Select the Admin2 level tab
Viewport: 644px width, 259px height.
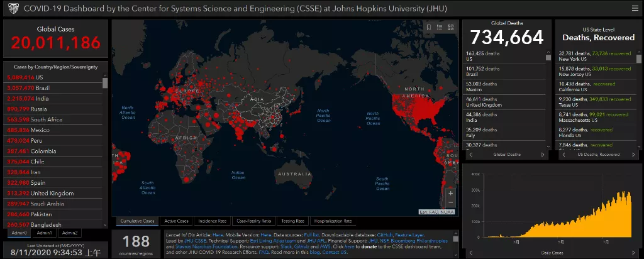pos(69,233)
